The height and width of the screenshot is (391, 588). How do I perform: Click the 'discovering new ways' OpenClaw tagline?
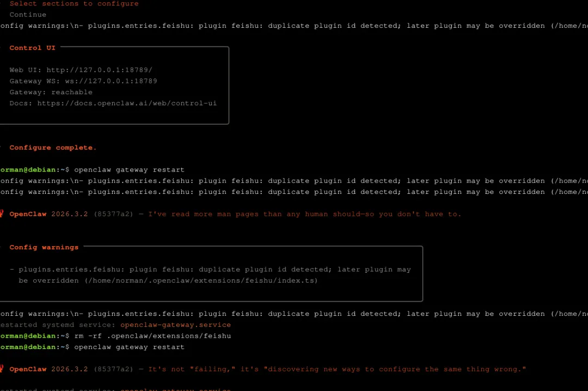click(x=337, y=369)
